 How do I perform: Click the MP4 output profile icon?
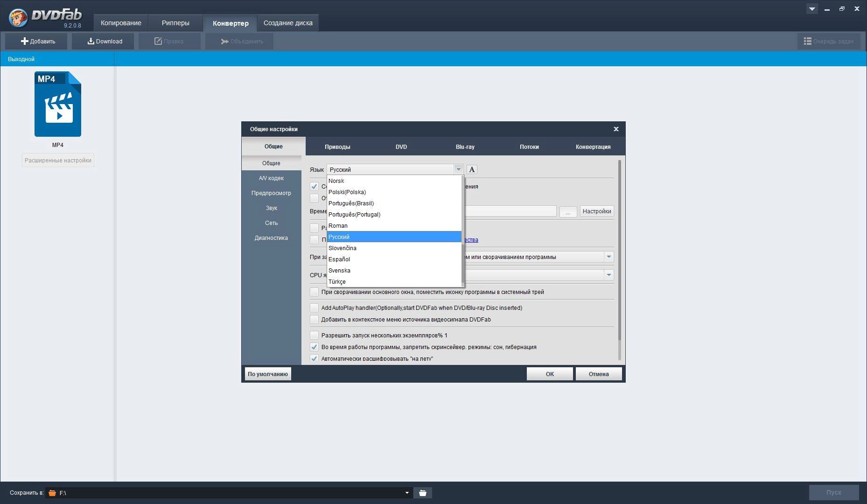tap(58, 104)
